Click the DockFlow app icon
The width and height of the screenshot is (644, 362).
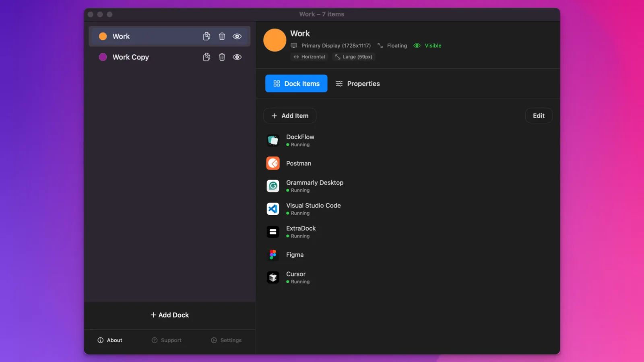273,140
